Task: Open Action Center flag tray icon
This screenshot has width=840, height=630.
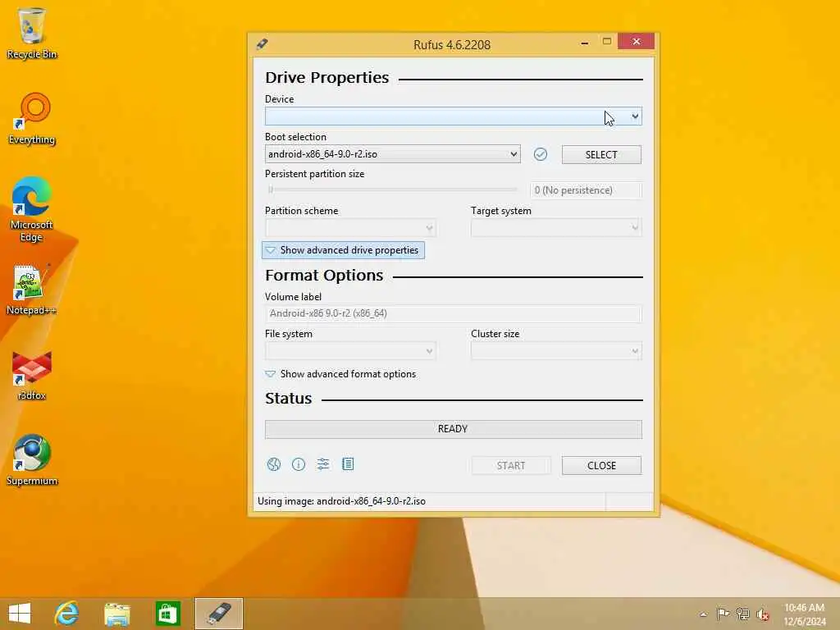Action: [x=723, y=614]
